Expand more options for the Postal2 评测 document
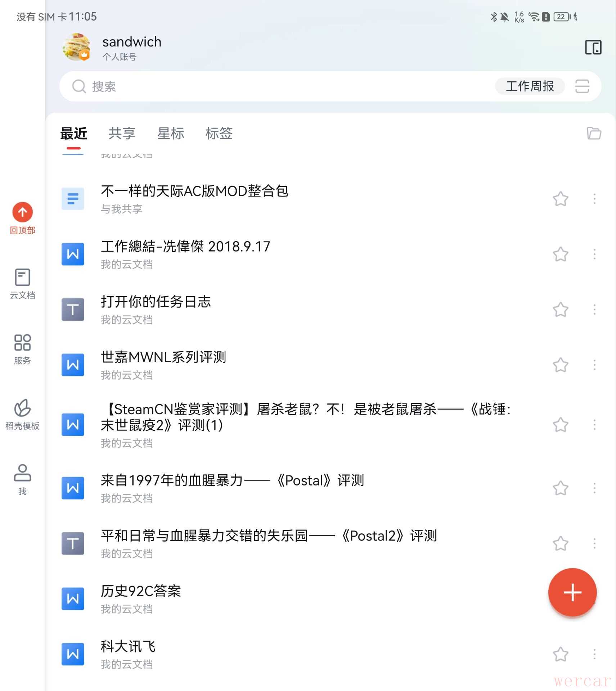This screenshot has height=691, width=616. tap(594, 543)
